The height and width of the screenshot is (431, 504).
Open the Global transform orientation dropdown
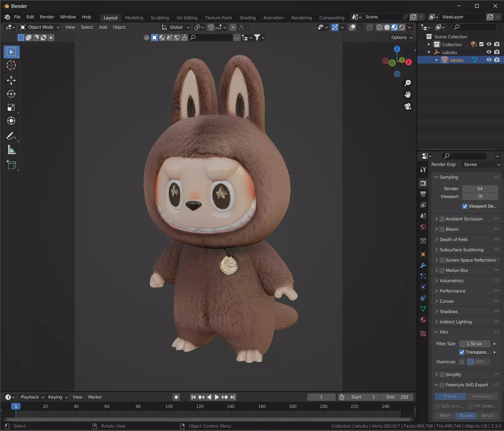pos(175,27)
